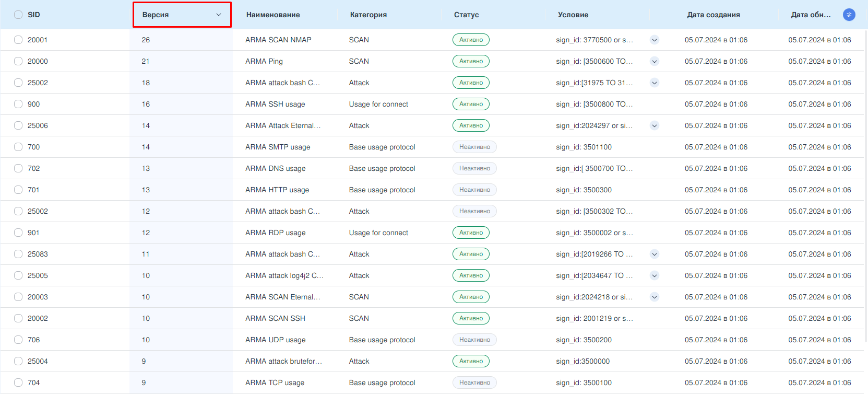Sort by the Наименование column header
The width and height of the screenshot is (868, 394).
pyautogui.click(x=273, y=15)
